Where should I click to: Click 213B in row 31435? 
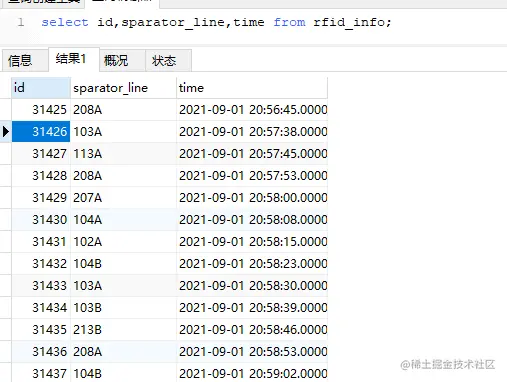pyautogui.click(x=123, y=330)
